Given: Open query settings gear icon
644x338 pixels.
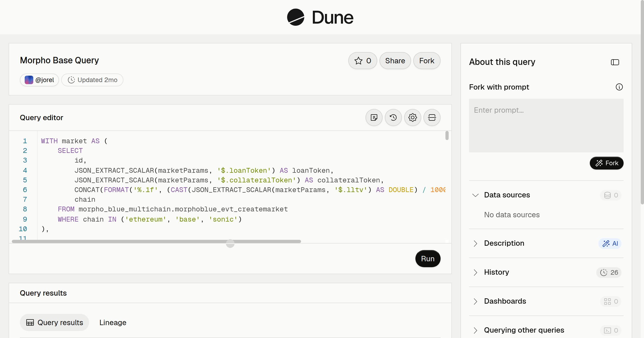Looking at the screenshot, I should point(412,117).
